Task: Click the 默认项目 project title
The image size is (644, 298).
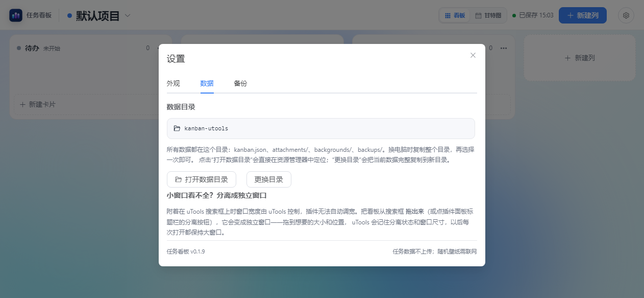Action: 98,15
